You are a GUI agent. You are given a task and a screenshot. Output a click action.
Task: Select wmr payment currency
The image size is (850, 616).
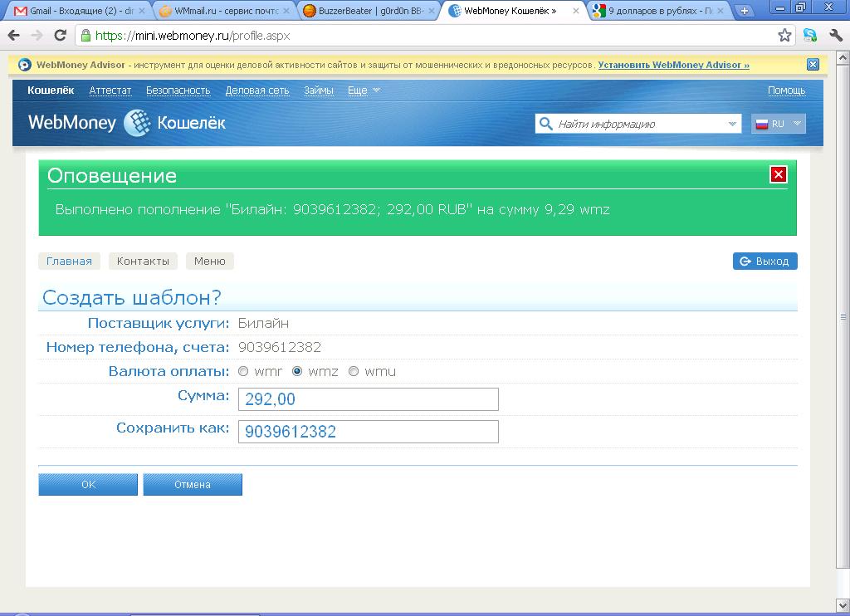tap(243, 371)
